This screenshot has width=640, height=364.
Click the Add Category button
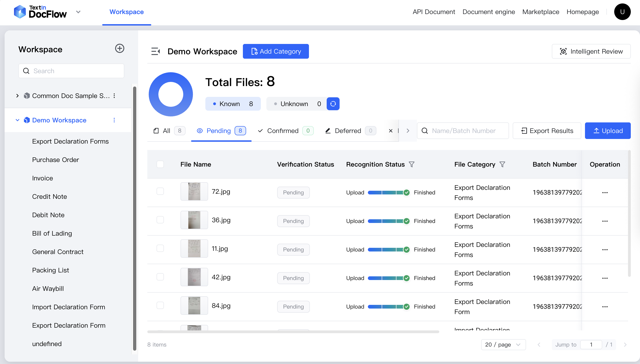276,52
